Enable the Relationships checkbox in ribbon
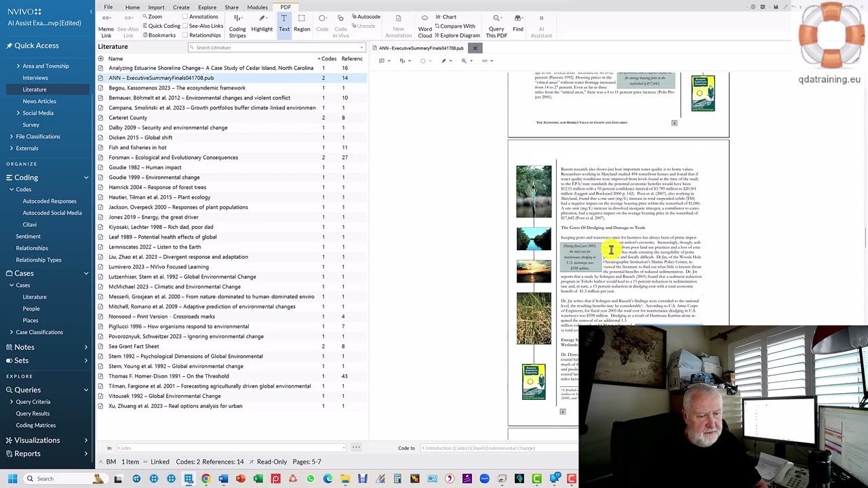Image resolution: width=868 pixels, height=488 pixels. [x=185, y=35]
